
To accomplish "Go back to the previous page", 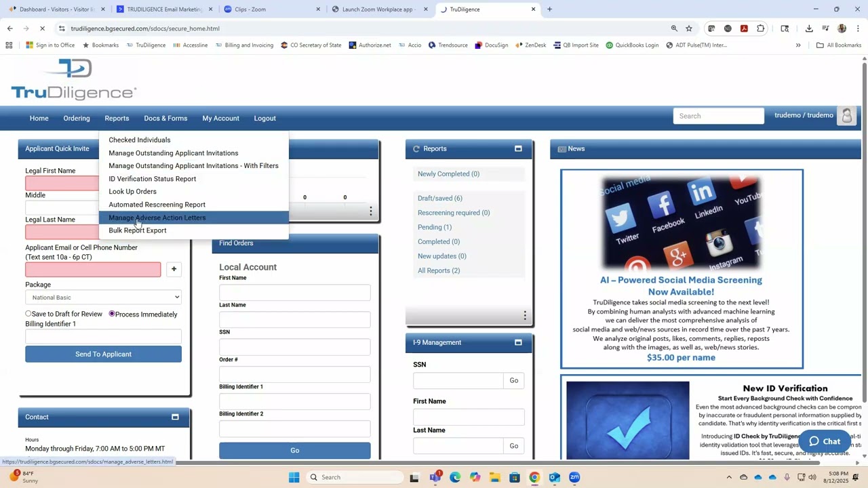I will (9, 28).
